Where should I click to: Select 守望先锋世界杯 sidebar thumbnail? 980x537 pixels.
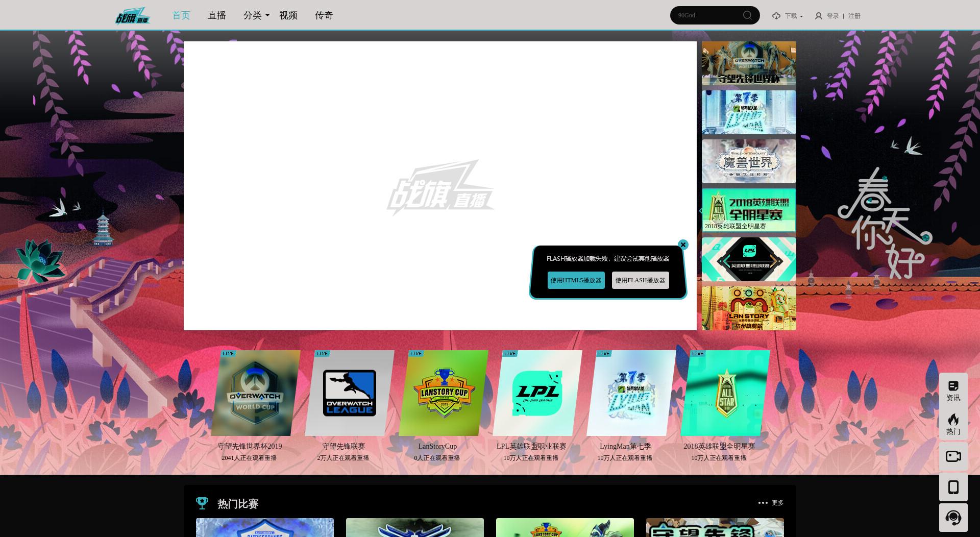(x=749, y=63)
